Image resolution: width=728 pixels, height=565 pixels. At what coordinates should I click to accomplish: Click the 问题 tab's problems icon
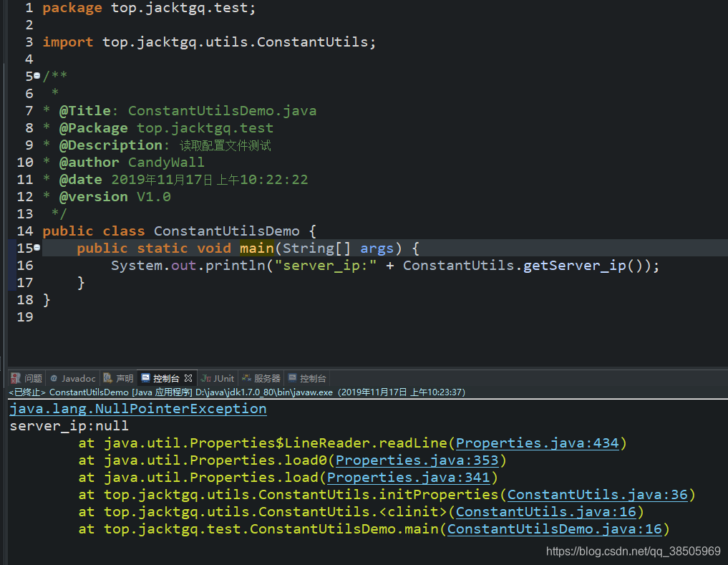pyautogui.click(x=15, y=378)
